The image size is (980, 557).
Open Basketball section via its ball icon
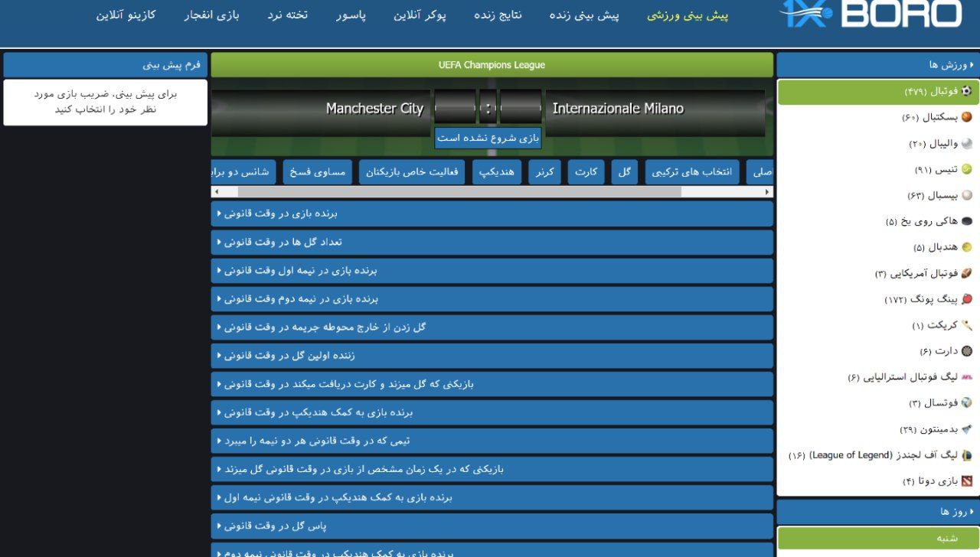[x=966, y=116]
